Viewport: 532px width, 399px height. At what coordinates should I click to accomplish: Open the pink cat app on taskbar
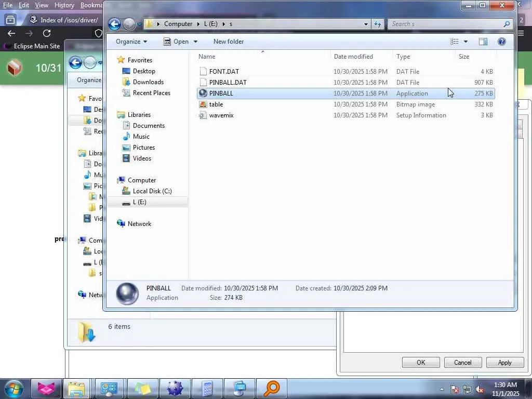click(46, 389)
